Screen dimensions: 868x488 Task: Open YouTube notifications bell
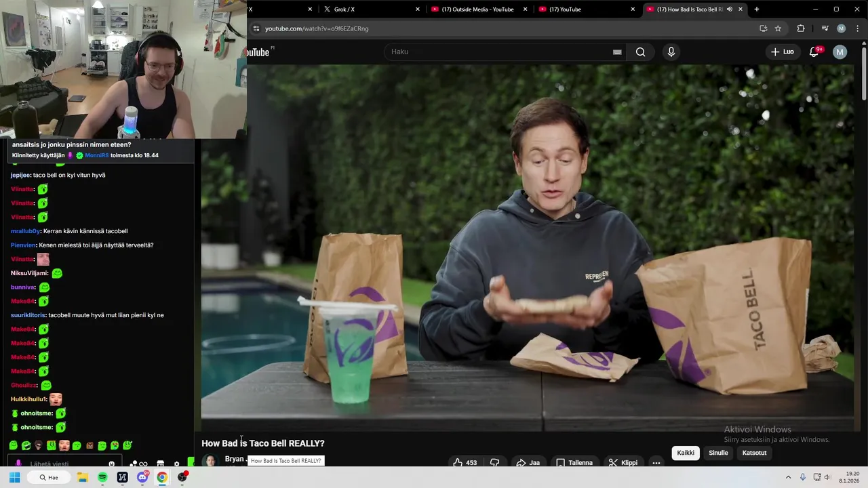click(814, 52)
